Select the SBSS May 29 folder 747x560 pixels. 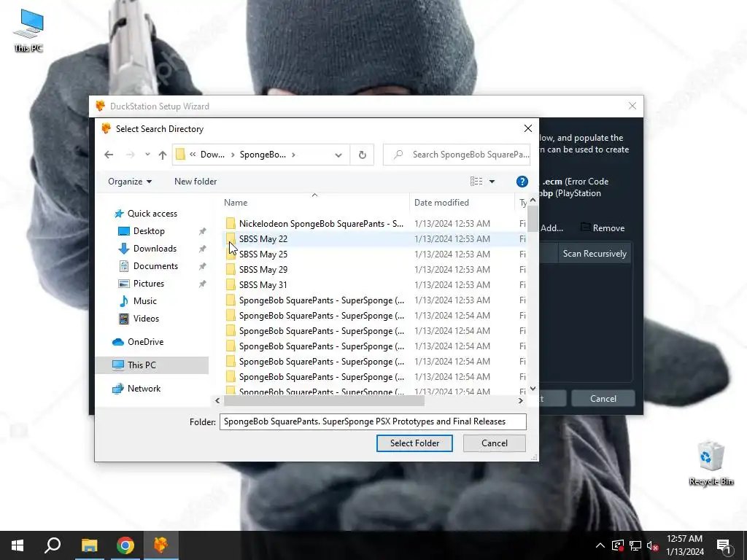pos(263,270)
